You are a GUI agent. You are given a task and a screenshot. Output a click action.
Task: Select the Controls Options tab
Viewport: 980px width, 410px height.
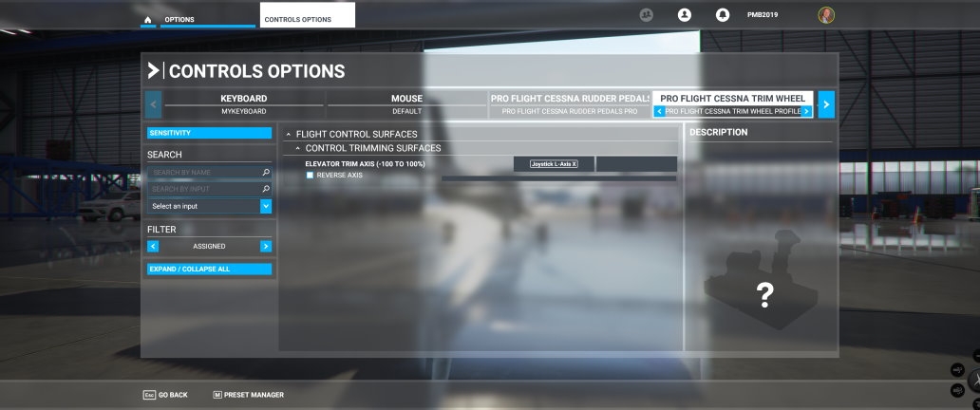pyautogui.click(x=308, y=15)
